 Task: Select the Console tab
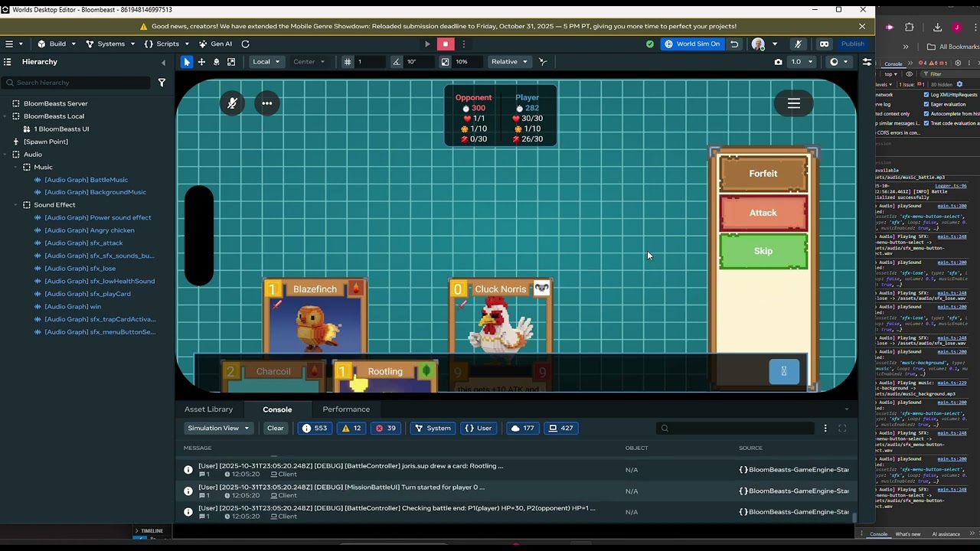[x=277, y=409]
